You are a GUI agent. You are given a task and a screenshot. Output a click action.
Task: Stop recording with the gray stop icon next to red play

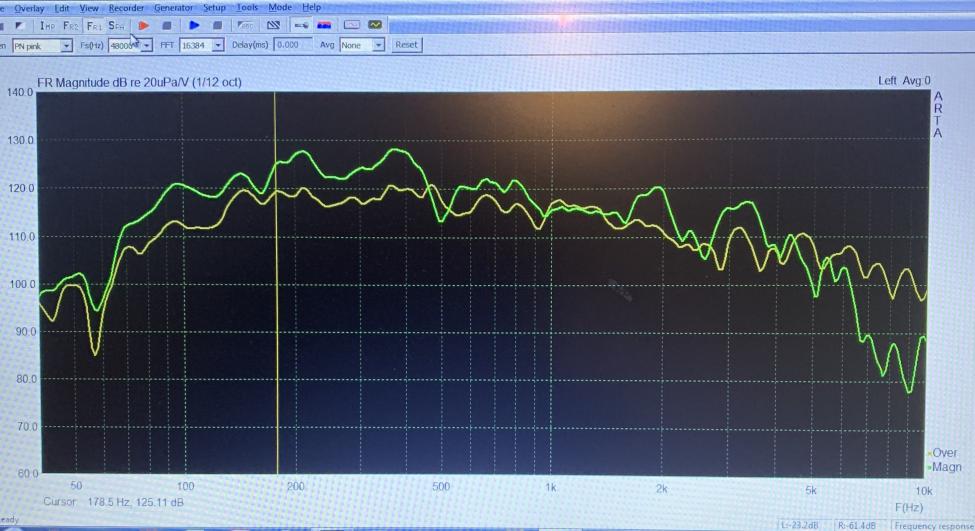coord(167,25)
